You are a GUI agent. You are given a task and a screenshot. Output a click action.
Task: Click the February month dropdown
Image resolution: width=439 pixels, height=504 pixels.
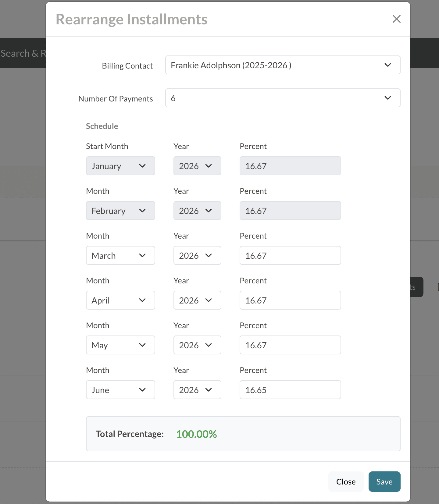pos(120,211)
